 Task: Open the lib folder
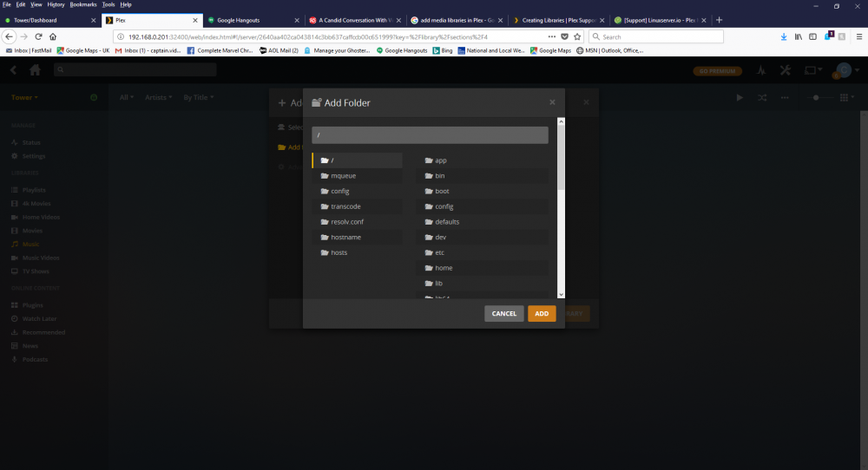[482, 283]
